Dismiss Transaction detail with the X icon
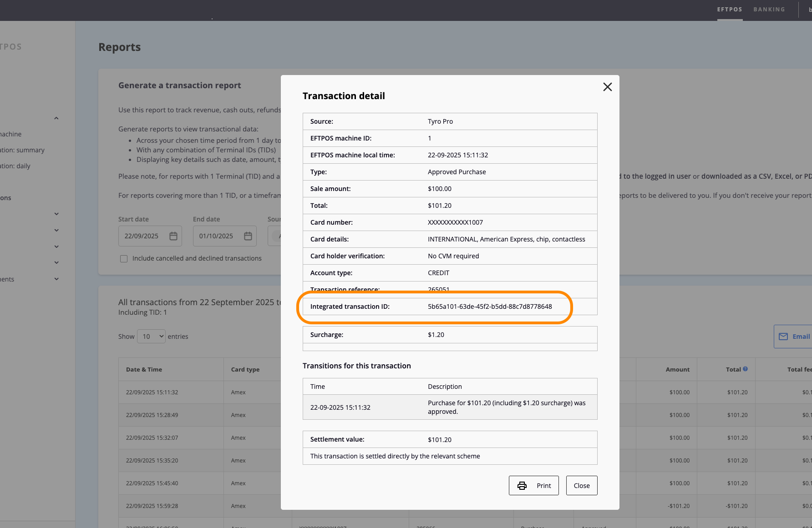The height and width of the screenshot is (528, 812). [607, 87]
